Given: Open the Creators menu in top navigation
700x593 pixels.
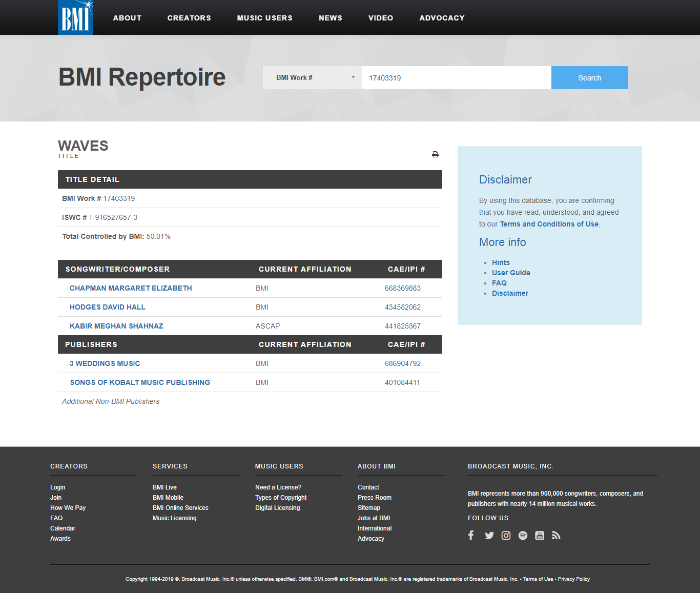Looking at the screenshot, I should [189, 18].
